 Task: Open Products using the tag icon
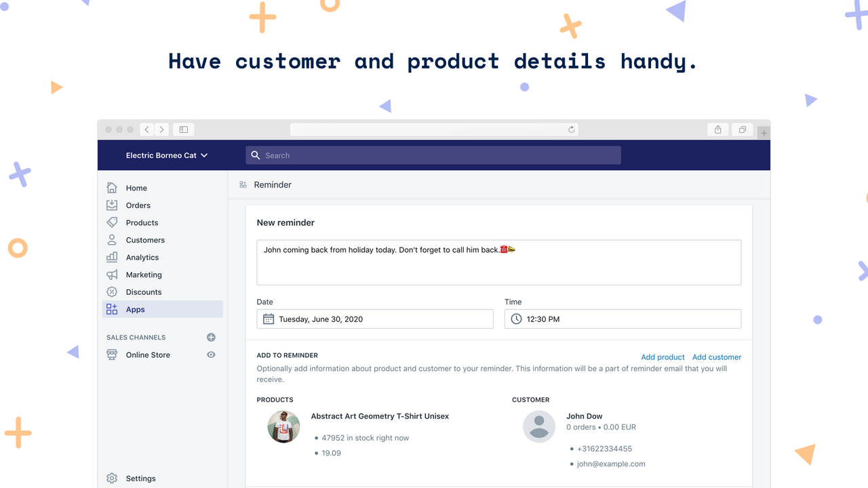pyautogui.click(x=111, y=222)
